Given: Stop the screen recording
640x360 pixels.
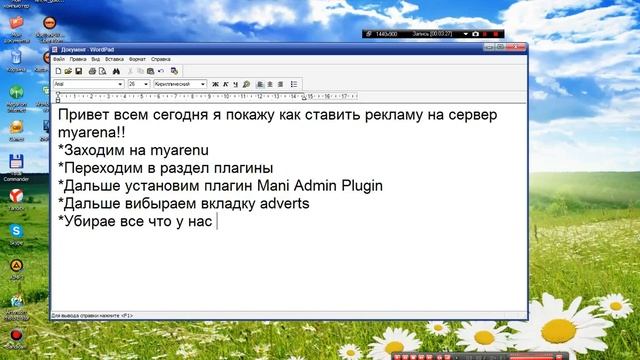Looking at the screenshot, I should pos(496,34).
